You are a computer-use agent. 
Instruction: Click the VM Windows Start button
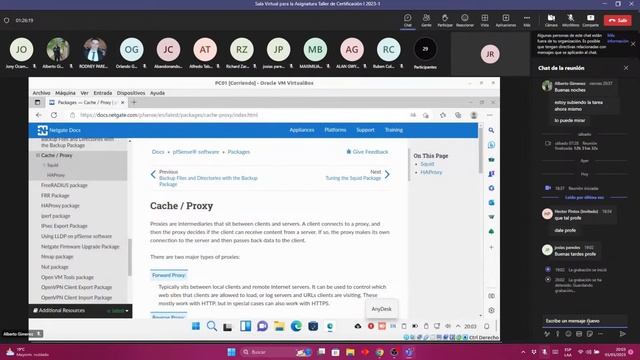click(x=196, y=326)
